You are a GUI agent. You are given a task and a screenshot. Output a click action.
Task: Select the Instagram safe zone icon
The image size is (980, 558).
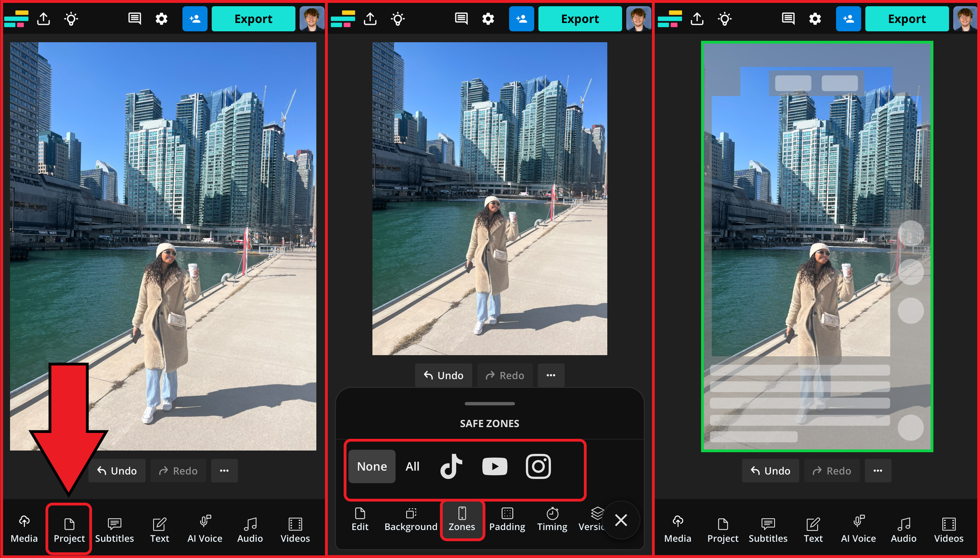click(x=538, y=466)
